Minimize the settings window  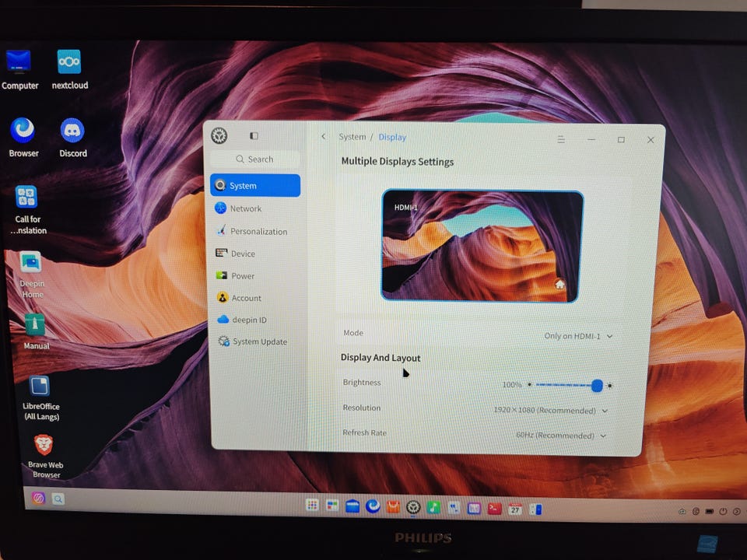(x=591, y=139)
